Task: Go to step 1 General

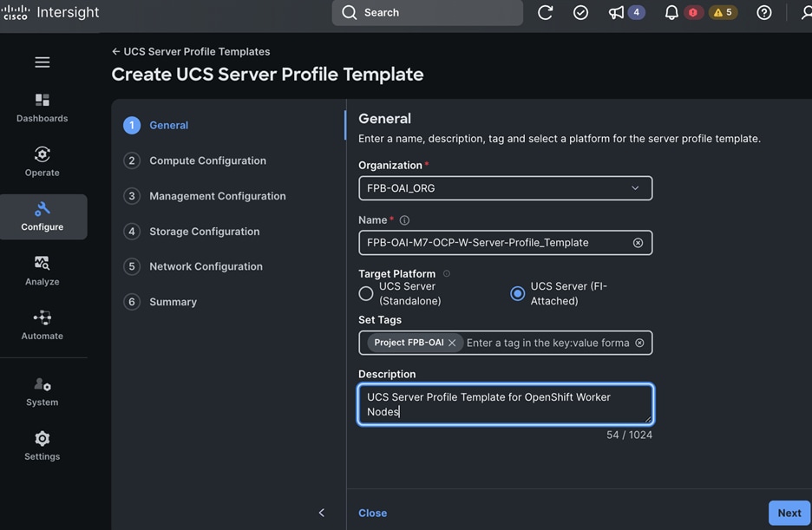Action: [156, 125]
